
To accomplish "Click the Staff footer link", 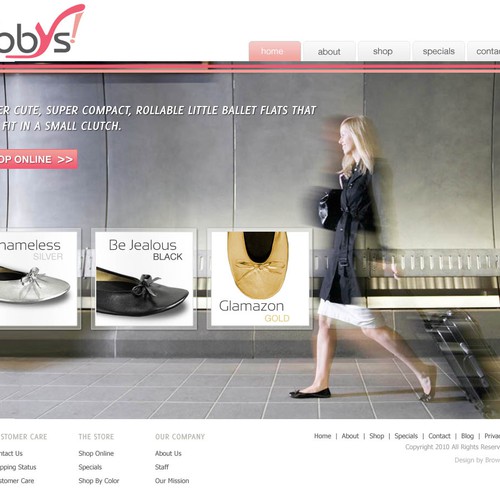I will pos(162,467).
